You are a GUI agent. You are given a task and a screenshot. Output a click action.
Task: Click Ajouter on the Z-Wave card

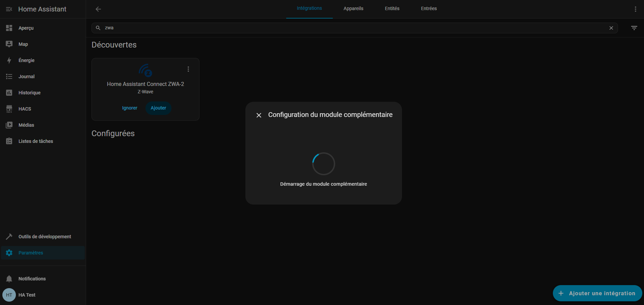pyautogui.click(x=158, y=108)
